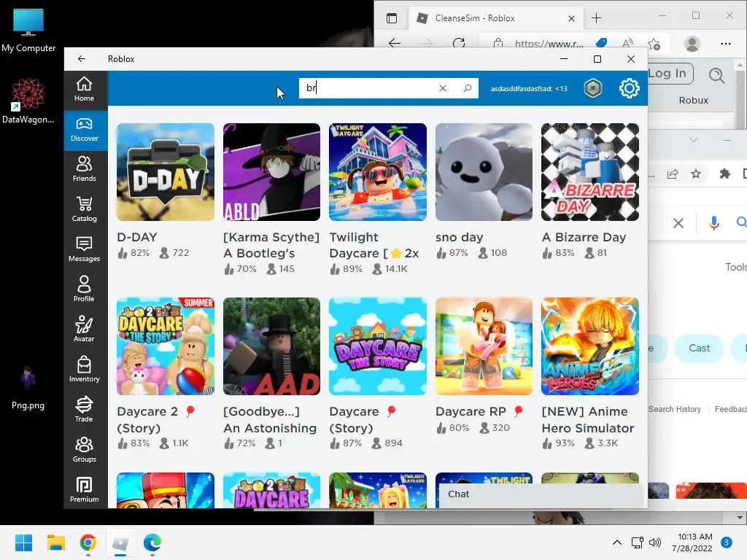The image size is (747, 560).
Task: Open the Inventory sidebar icon
Action: pyautogui.click(x=85, y=370)
